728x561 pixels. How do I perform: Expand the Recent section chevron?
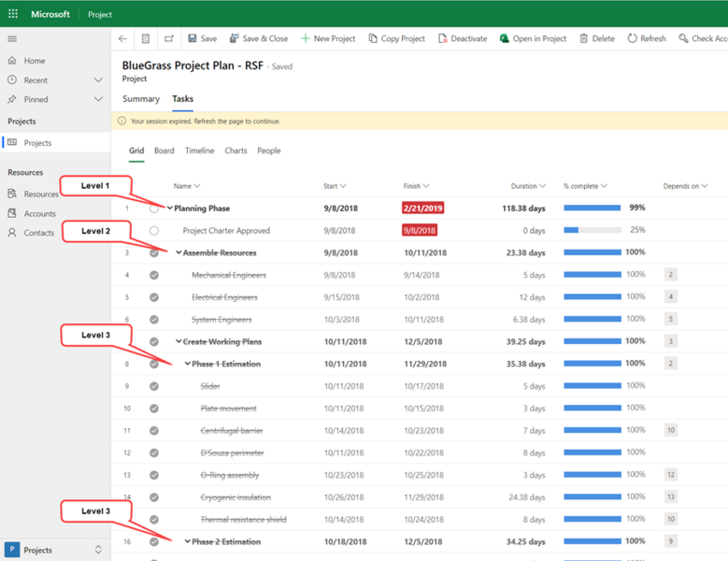click(x=98, y=79)
